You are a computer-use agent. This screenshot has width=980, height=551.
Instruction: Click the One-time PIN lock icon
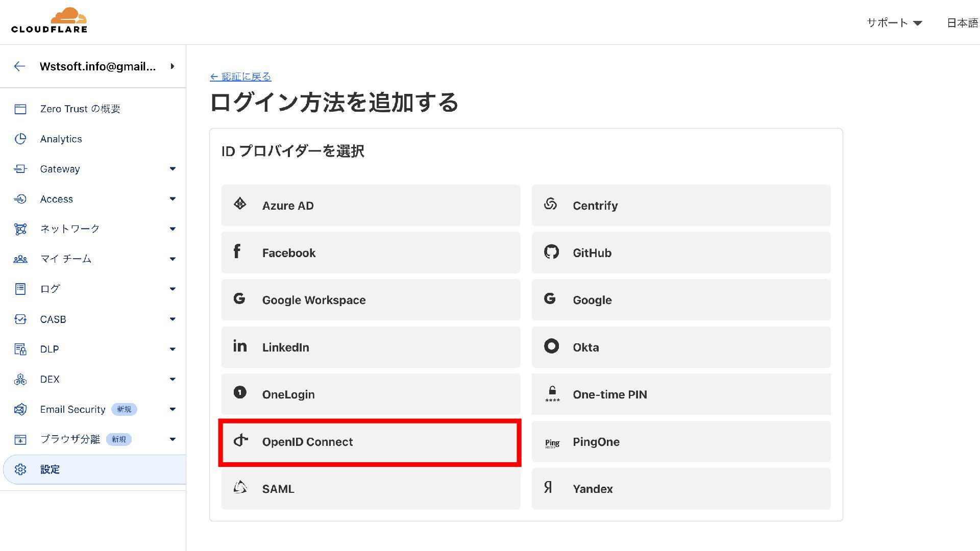point(552,393)
